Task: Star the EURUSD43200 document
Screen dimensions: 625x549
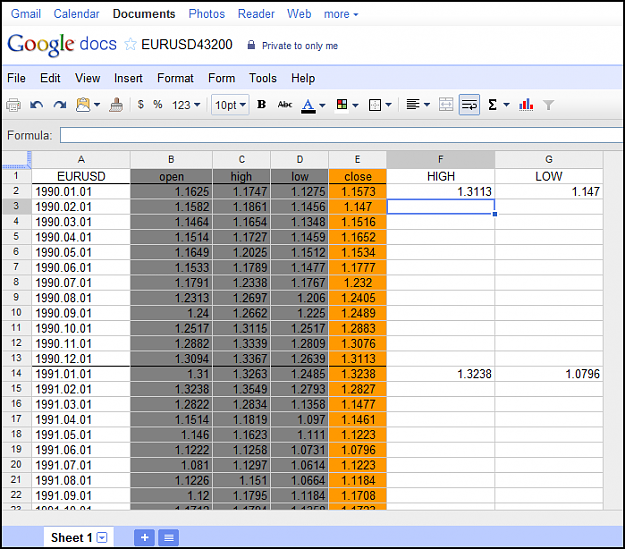Action: 130,44
